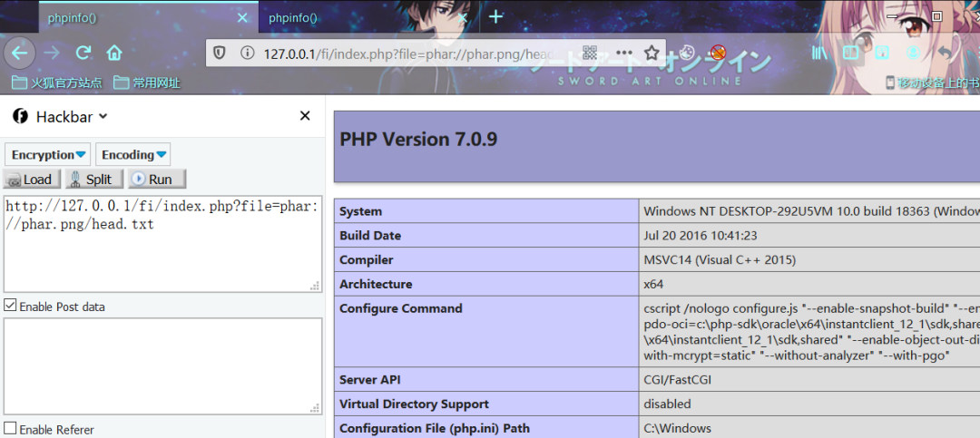Toggle the Enable Post data checkbox
The height and width of the screenshot is (438, 980).
tap(10, 306)
